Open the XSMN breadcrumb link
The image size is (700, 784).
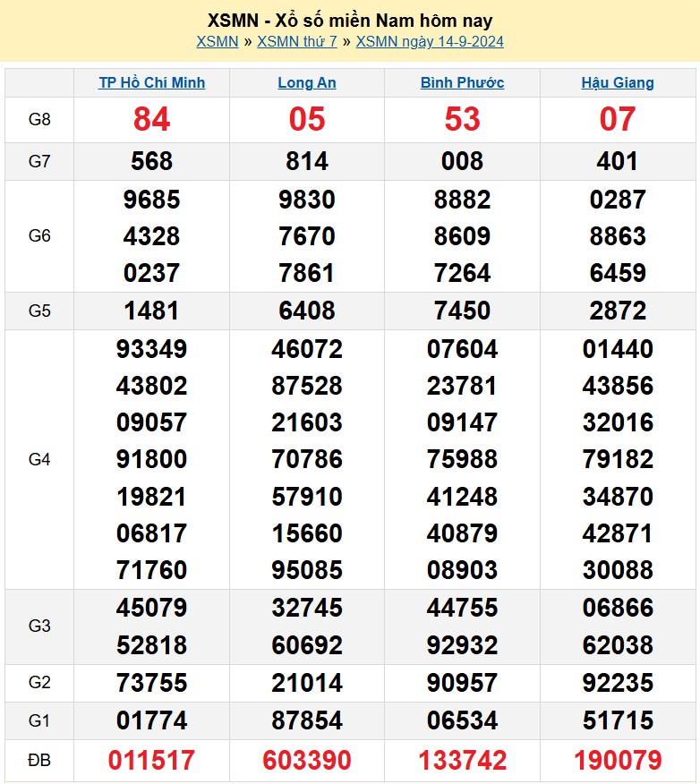pos(217,41)
